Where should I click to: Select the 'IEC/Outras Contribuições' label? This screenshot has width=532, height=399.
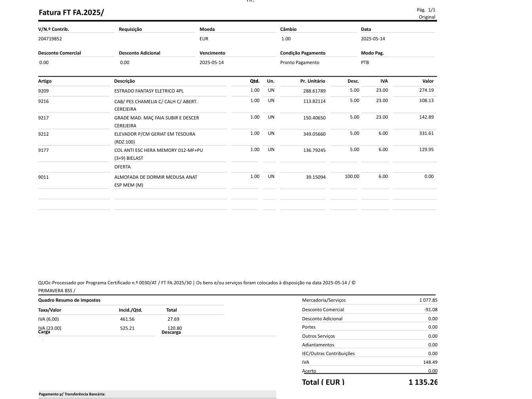tap(329, 354)
